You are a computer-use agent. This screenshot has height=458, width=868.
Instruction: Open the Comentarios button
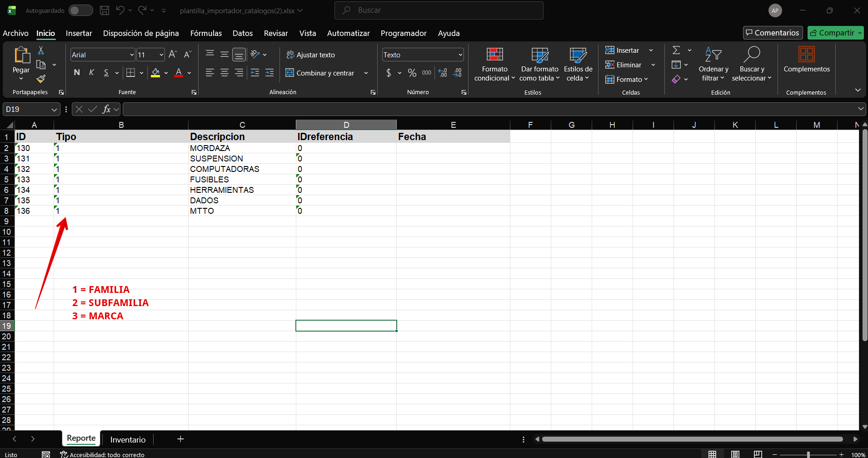pyautogui.click(x=773, y=33)
